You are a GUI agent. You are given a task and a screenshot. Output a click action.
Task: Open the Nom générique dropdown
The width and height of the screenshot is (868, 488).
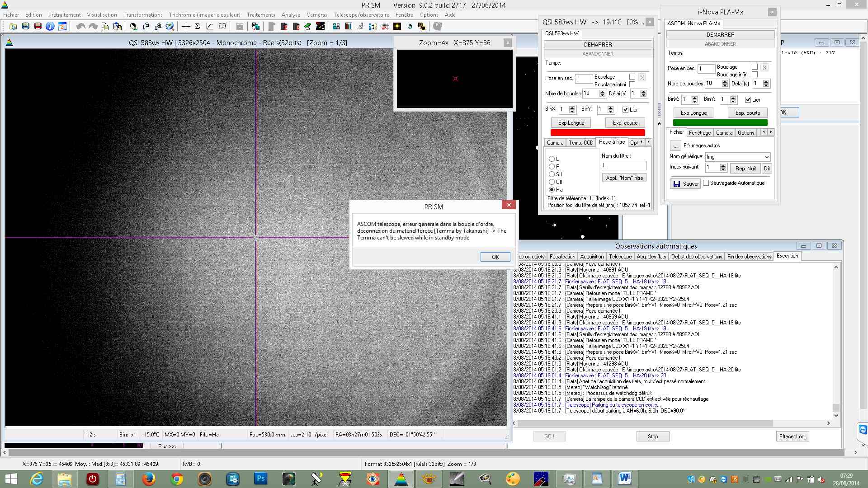766,157
